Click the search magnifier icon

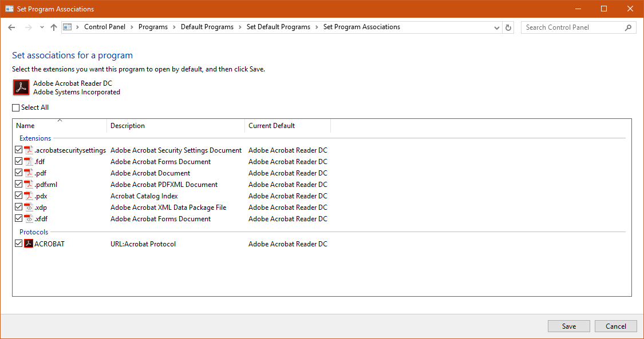[628, 27]
